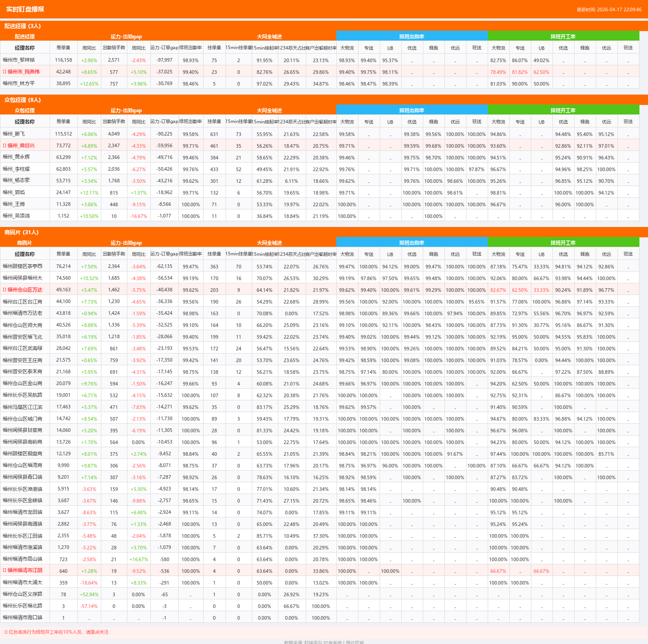Screen dimensions: 648x644
Task: Click the row name '福州长乐区金峰镇'
Action: (23, 500)
